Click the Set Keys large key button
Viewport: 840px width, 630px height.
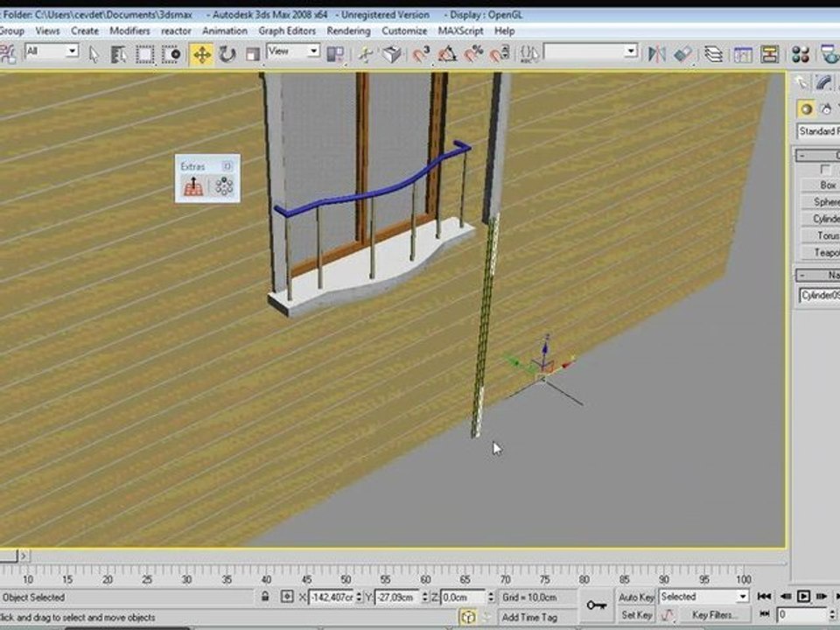pos(596,605)
